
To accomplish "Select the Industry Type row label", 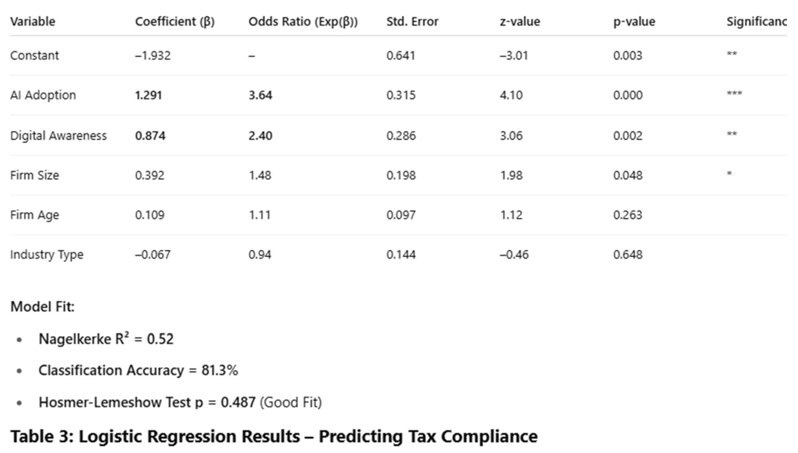I will point(46,255).
